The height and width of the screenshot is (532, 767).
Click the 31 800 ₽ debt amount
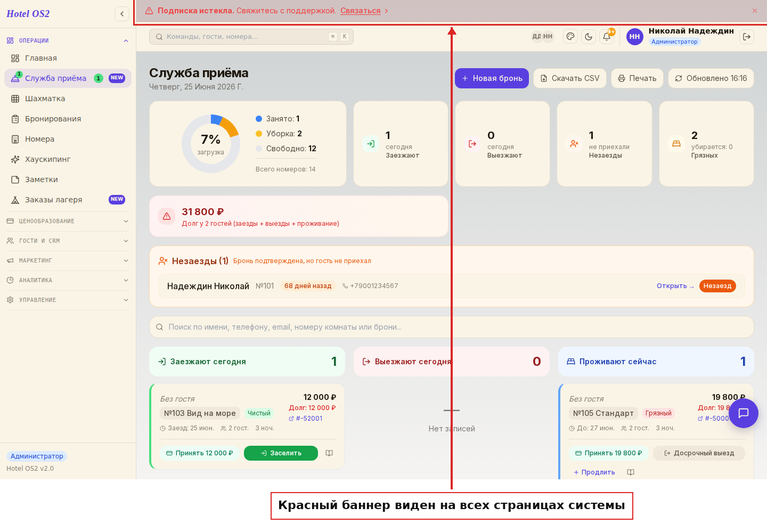tap(203, 212)
